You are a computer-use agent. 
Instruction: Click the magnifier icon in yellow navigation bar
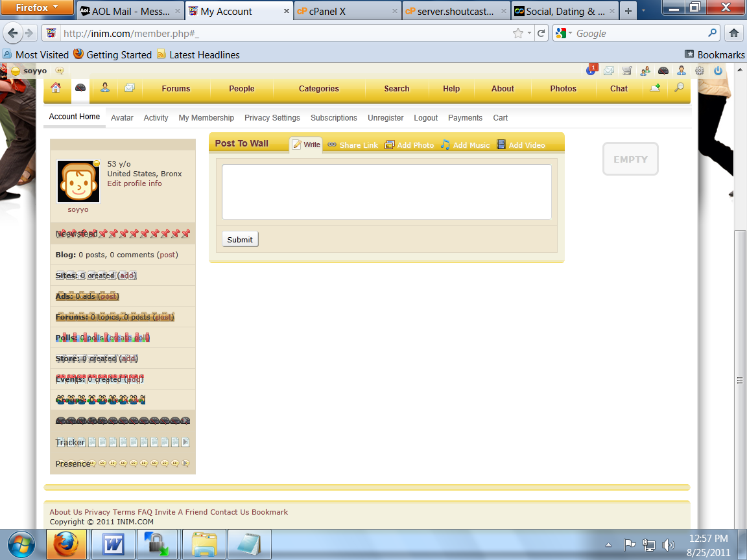678,88
